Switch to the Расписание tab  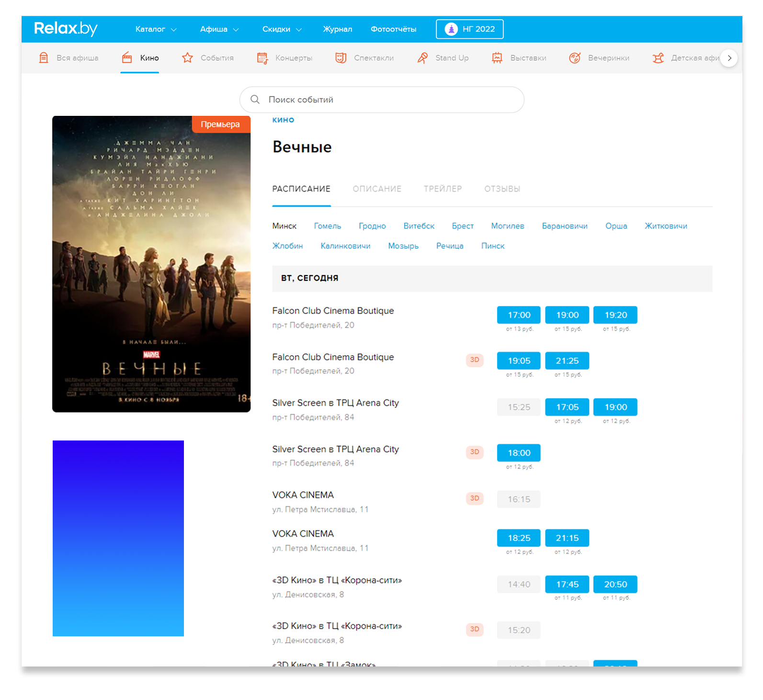coord(301,189)
